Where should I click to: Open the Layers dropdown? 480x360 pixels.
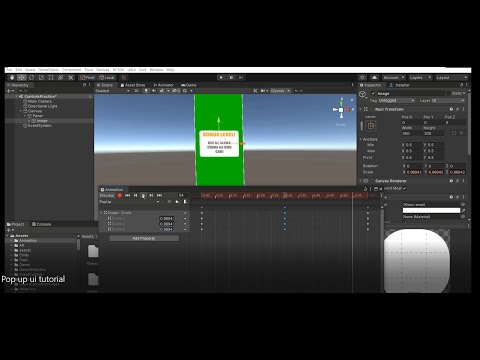point(420,77)
